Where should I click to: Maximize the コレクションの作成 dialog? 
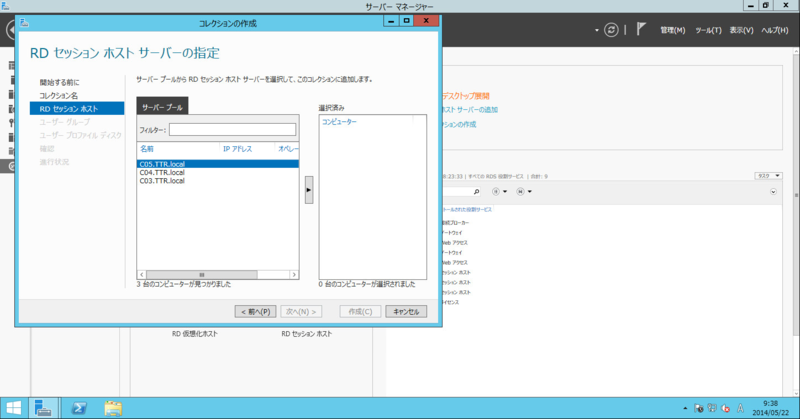coord(406,21)
